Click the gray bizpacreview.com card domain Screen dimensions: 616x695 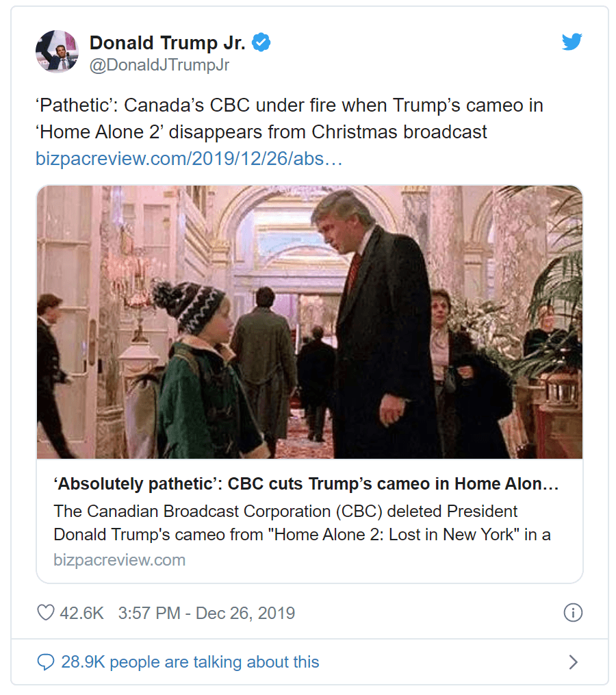[119, 560]
